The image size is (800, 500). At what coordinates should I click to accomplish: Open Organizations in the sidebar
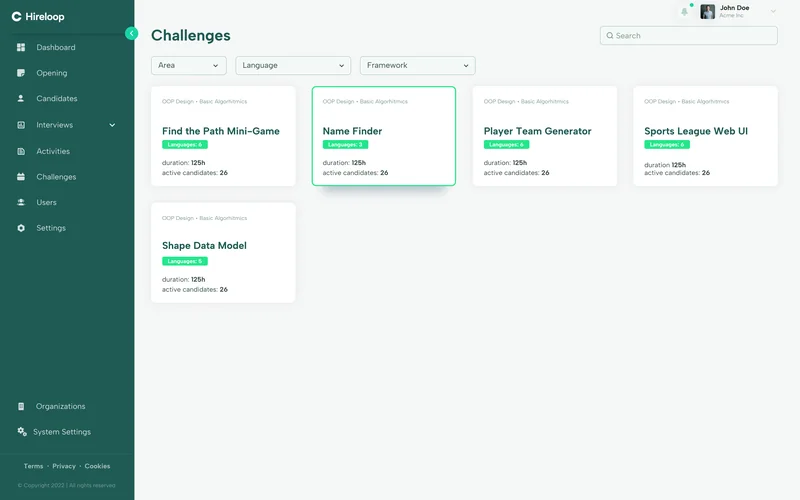tap(60, 407)
